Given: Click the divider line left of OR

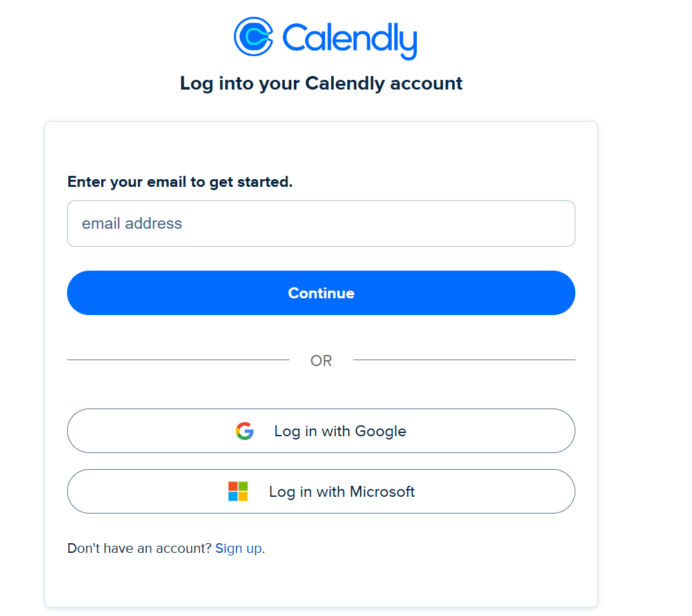Looking at the screenshot, I should pyautogui.click(x=178, y=360).
